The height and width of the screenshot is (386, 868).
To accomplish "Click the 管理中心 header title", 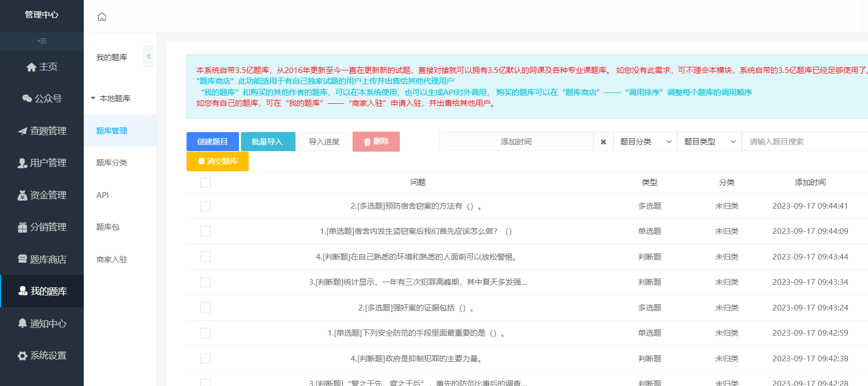I will click(42, 14).
